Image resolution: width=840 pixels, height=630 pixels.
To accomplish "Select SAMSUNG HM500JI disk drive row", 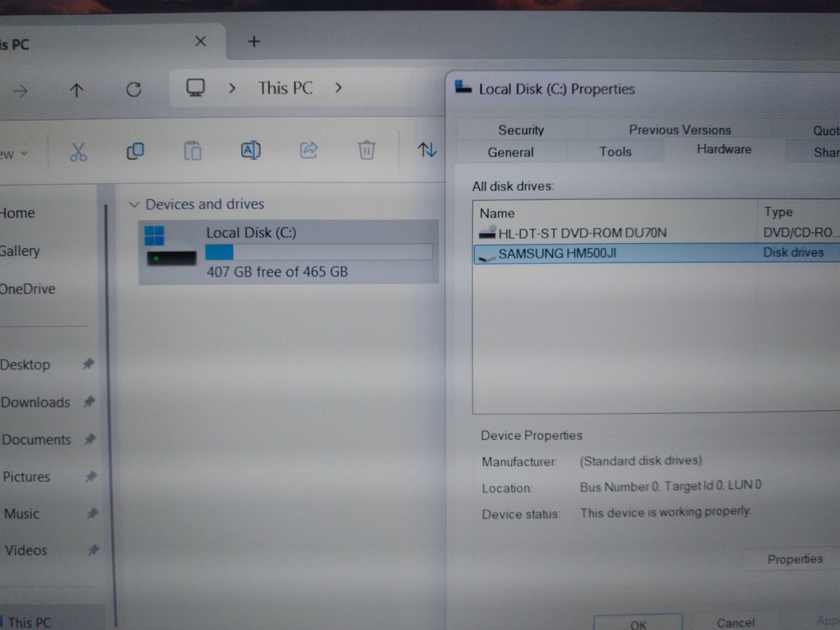I will [656, 253].
